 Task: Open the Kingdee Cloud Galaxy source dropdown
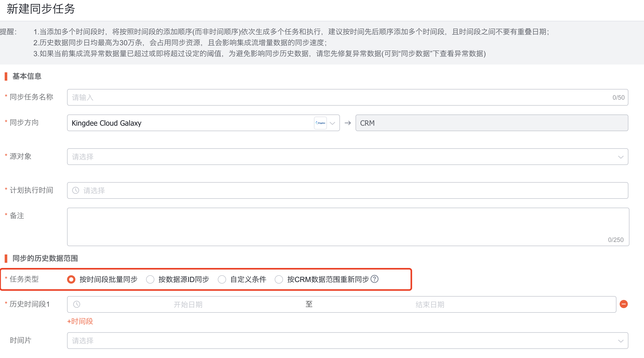point(203,123)
